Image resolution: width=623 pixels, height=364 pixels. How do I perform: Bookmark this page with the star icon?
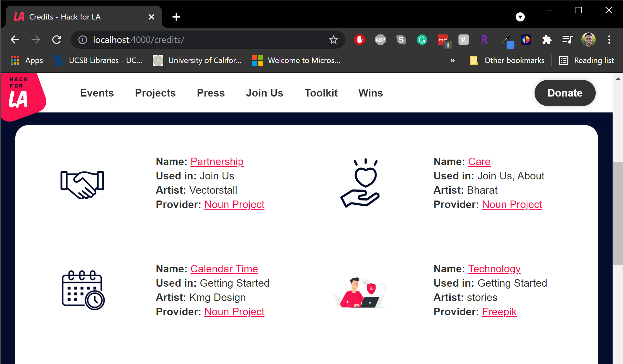click(333, 40)
